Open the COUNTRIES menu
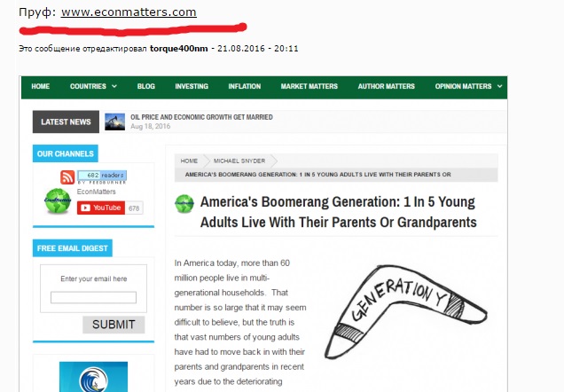The width and height of the screenshot is (564, 392). tap(88, 86)
